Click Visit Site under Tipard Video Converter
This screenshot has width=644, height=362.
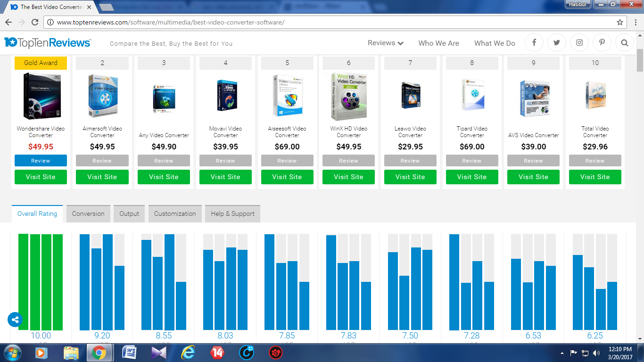[472, 177]
